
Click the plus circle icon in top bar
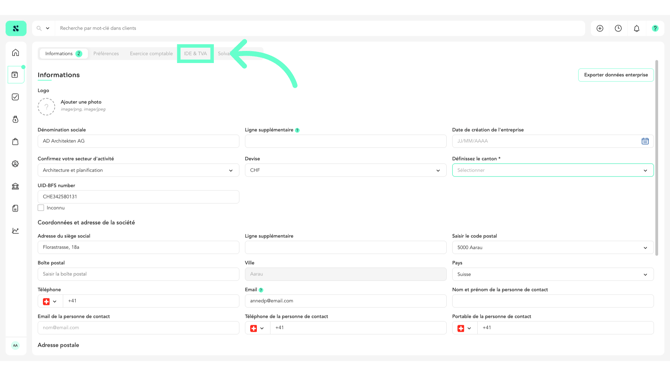(600, 28)
